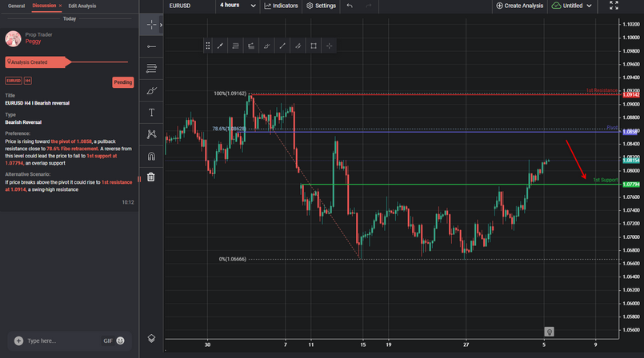This screenshot has width=644, height=358.
Task: Toggle the magnet snap mode
Action: point(151,157)
